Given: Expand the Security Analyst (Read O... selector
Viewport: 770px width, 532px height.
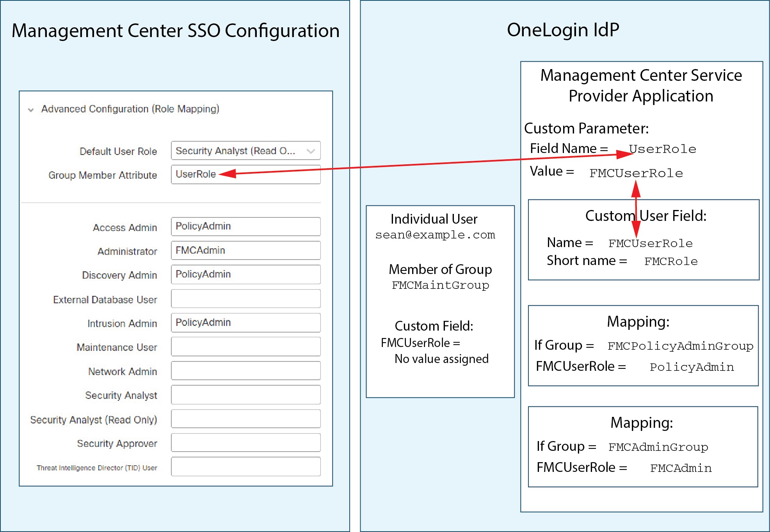Looking at the screenshot, I should pyautogui.click(x=246, y=151).
